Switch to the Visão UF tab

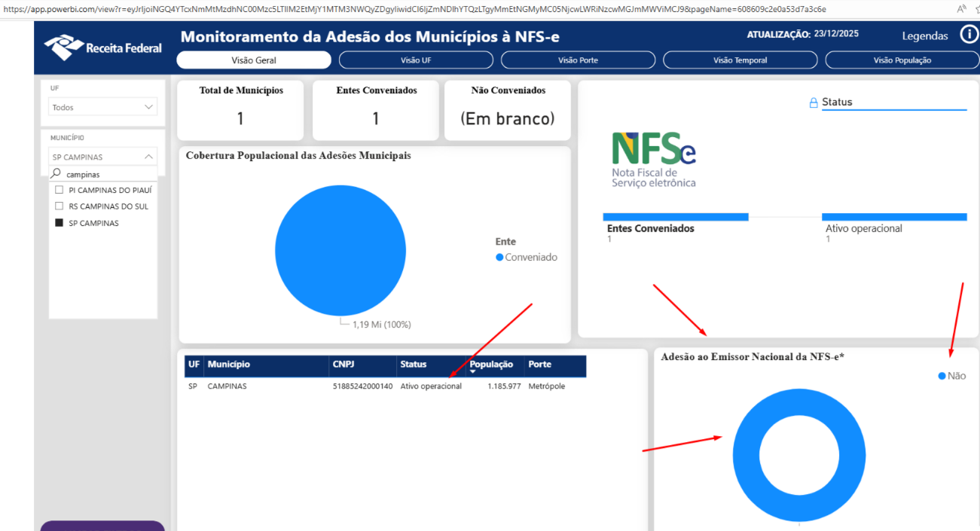click(416, 60)
